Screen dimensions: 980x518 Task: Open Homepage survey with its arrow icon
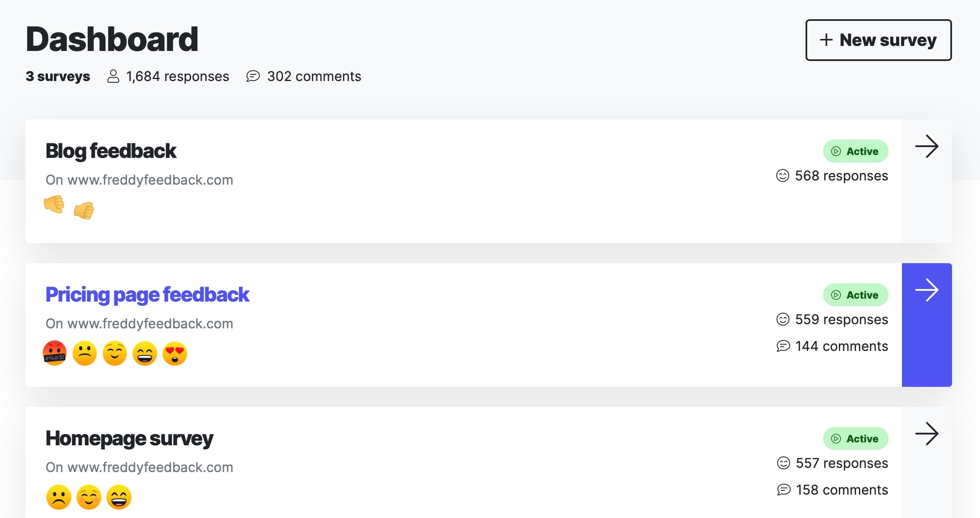point(927,434)
